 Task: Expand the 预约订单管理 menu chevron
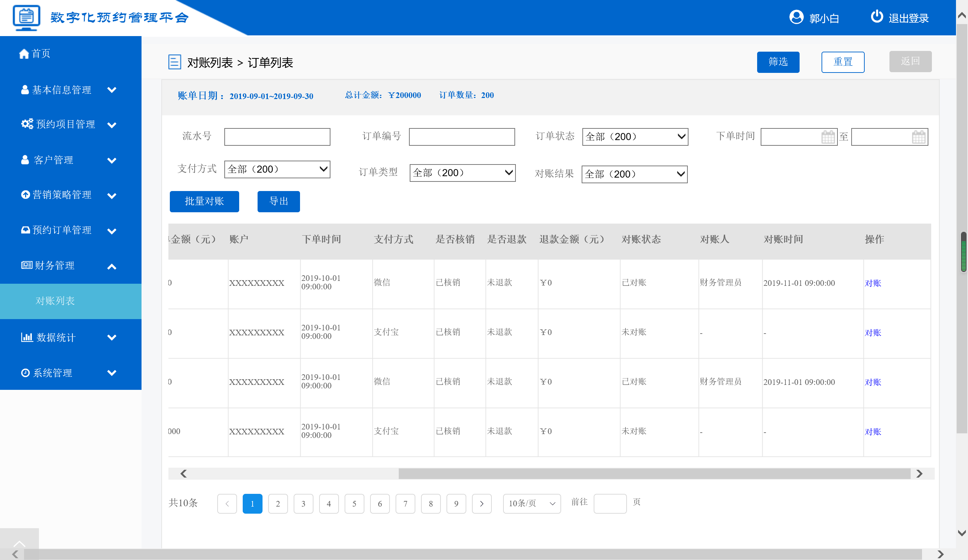(x=112, y=231)
